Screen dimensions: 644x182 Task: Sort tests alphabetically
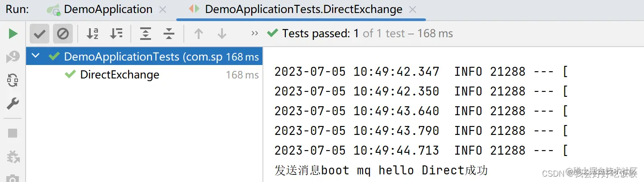[93, 34]
